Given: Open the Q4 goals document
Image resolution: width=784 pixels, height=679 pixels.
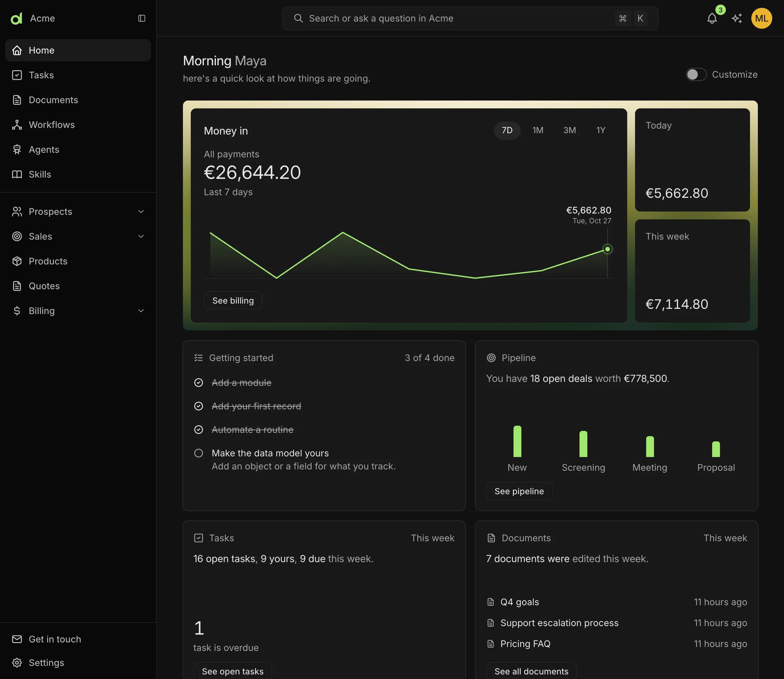Looking at the screenshot, I should tap(616, 602).
